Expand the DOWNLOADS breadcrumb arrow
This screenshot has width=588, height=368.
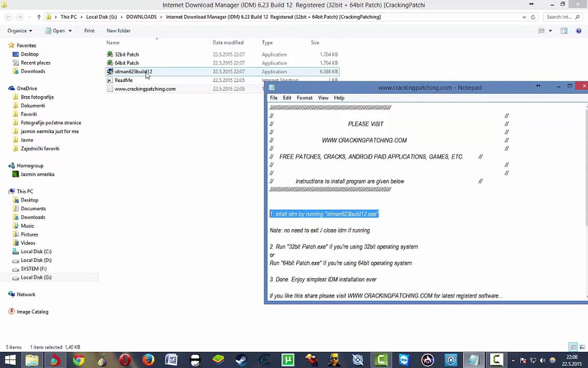click(x=161, y=17)
